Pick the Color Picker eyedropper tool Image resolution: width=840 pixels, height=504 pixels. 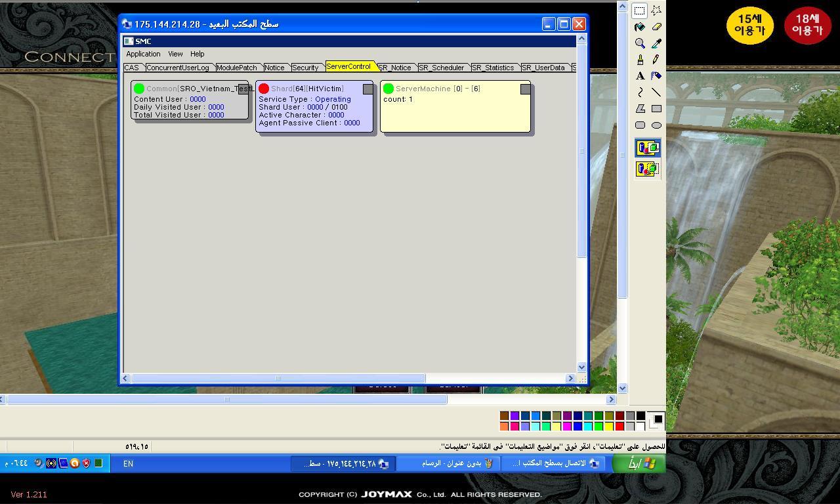(x=656, y=43)
